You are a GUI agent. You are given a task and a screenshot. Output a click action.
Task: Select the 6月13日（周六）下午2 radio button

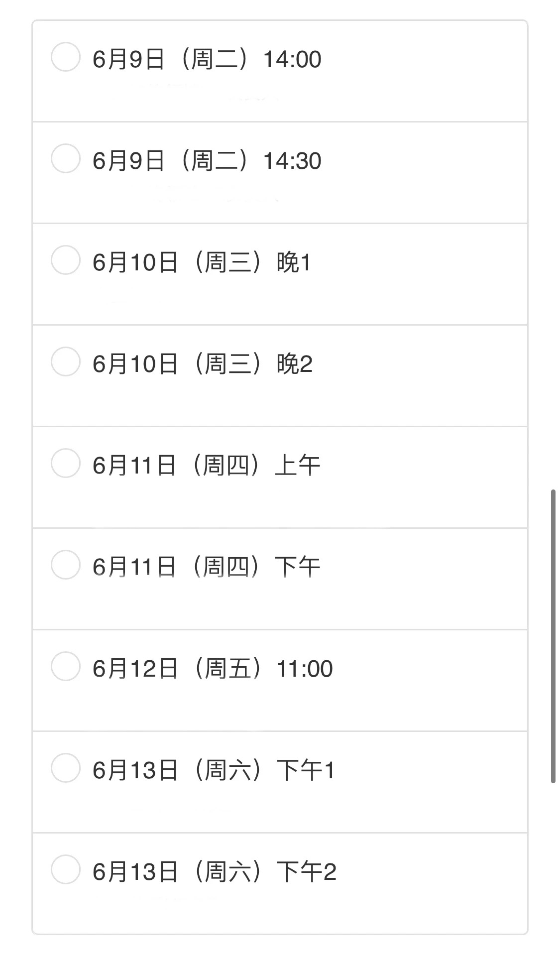[66, 870]
